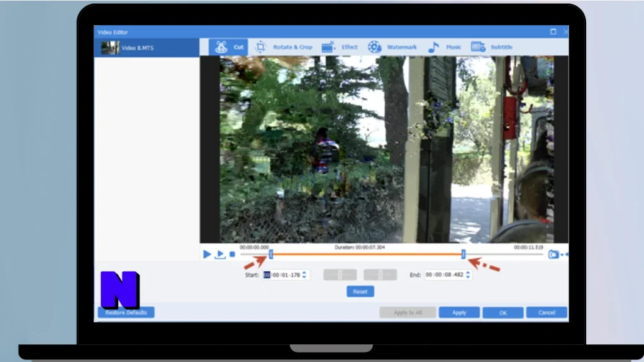The image size is (644, 362).
Task: Click the 00:00:11.519 end timestamp
Action: [x=528, y=248]
